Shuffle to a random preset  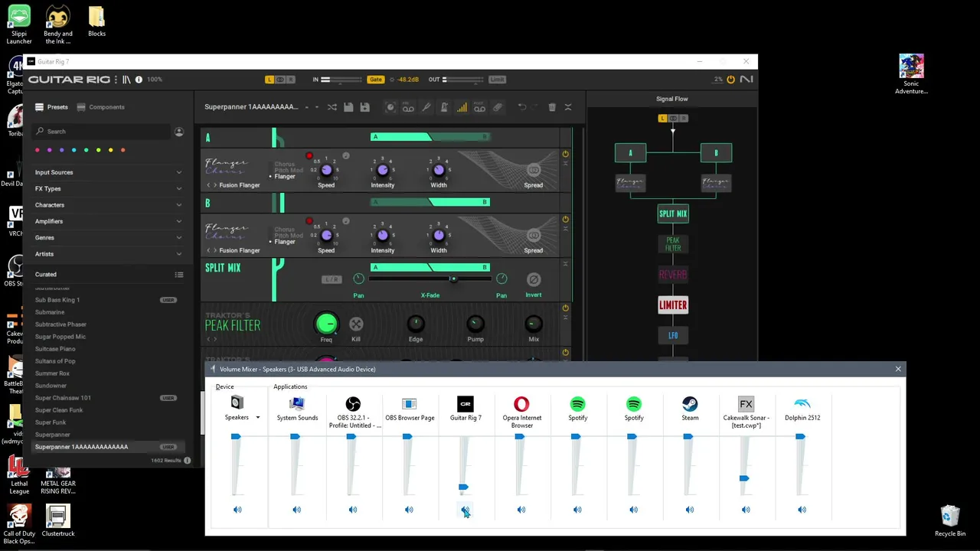point(332,107)
